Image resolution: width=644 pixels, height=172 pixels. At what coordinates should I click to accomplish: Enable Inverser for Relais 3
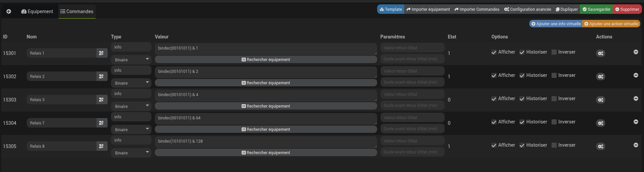pyautogui.click(x=554, y=99)
